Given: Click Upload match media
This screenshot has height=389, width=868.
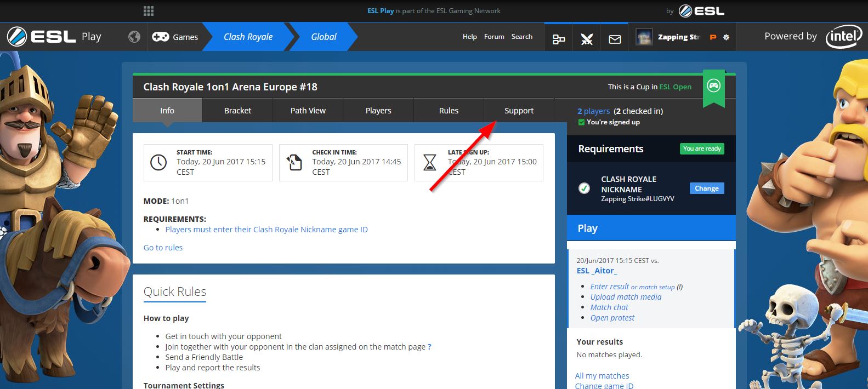Looking at the screenshot, I should point(626,297).
